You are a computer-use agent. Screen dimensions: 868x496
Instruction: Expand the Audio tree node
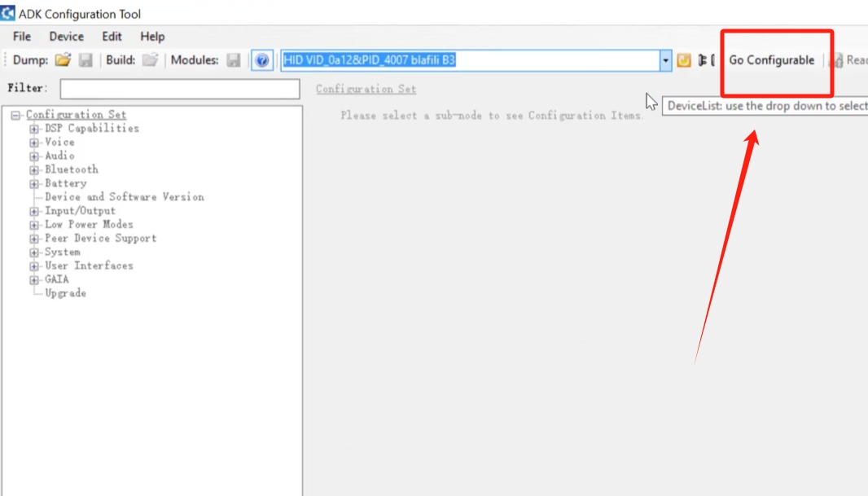(x=34, y=156)
